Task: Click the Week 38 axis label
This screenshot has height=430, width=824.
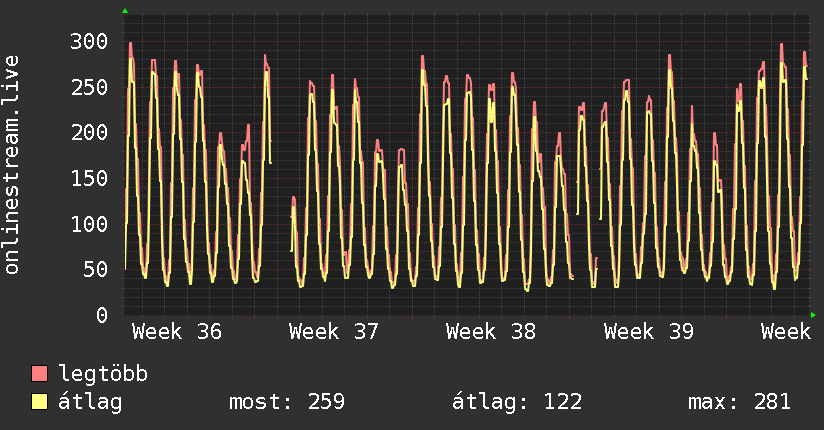Action: (x=491, y=332)
